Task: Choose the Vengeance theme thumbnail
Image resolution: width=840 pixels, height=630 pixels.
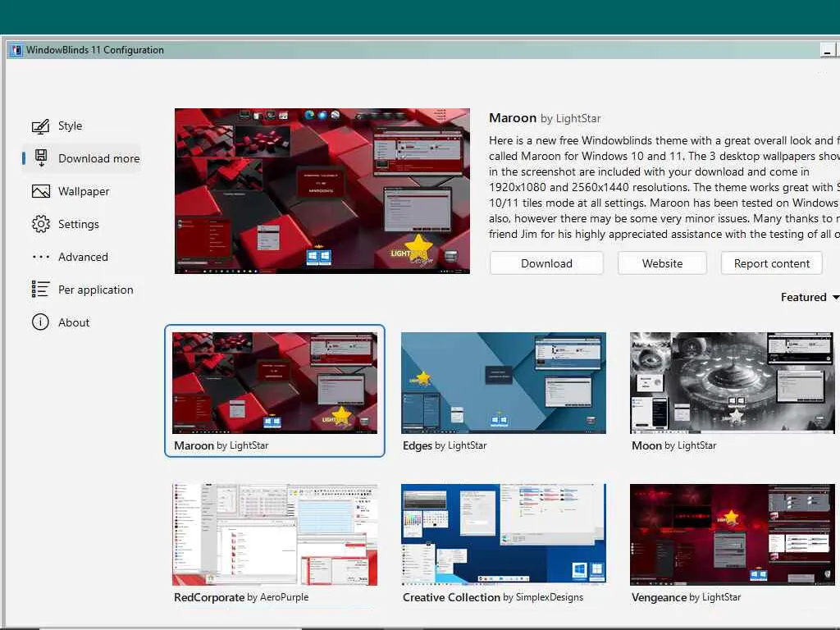Action: 733,534
